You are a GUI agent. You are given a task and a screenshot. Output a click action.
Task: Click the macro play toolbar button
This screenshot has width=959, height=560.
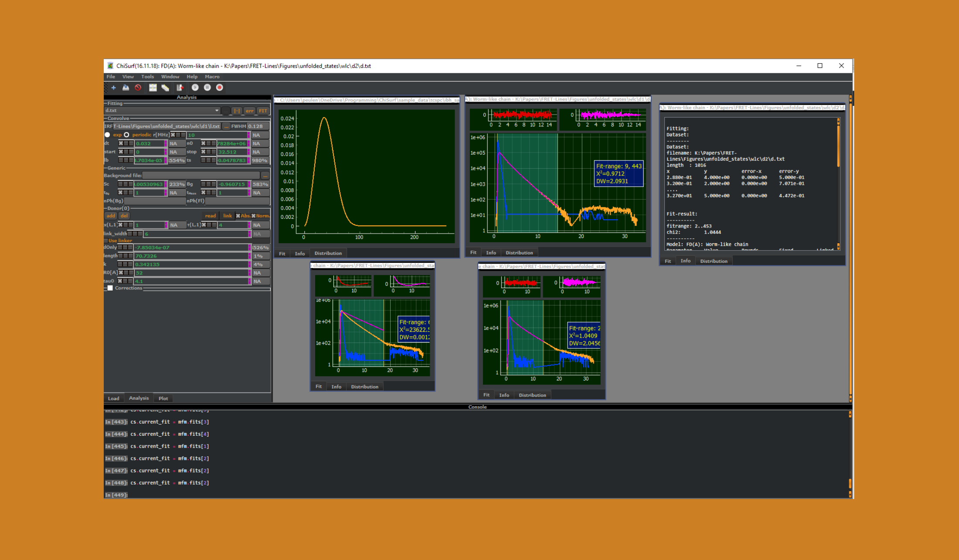click(195, 88)
